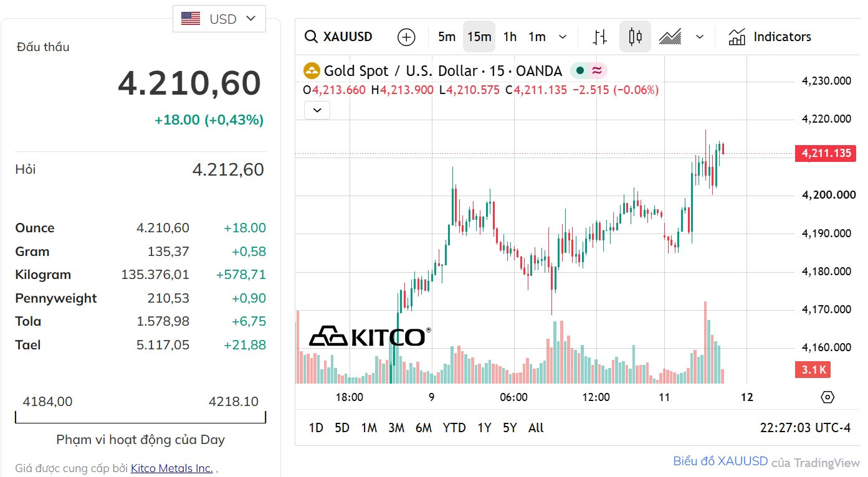868x477 pixels.
Task: Click the 22:27:03 UTC-4 timezone button
Action: (805, 428)
